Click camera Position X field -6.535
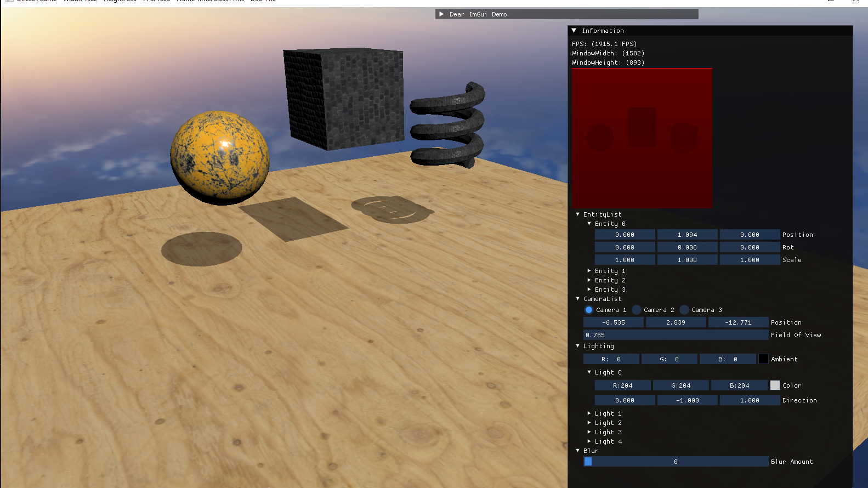 tap(614, 322)
